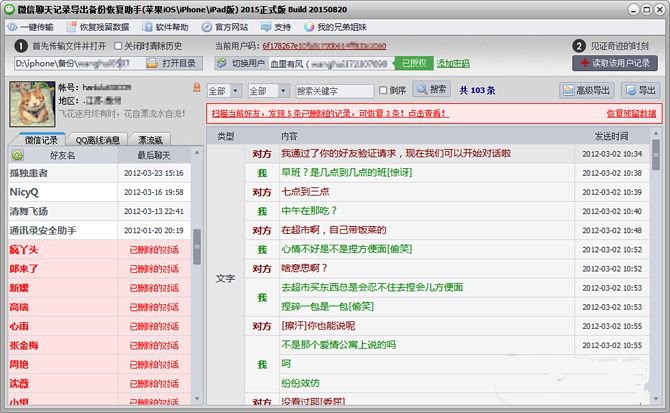670x413 pixels.
Task: Sort by the 最后聊天 column header
Action: click(154, 155)
